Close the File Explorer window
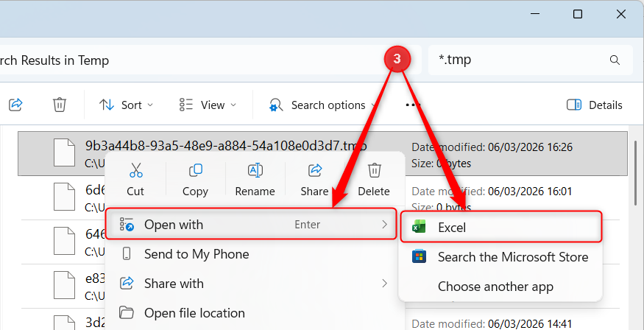 pos(621,14)
